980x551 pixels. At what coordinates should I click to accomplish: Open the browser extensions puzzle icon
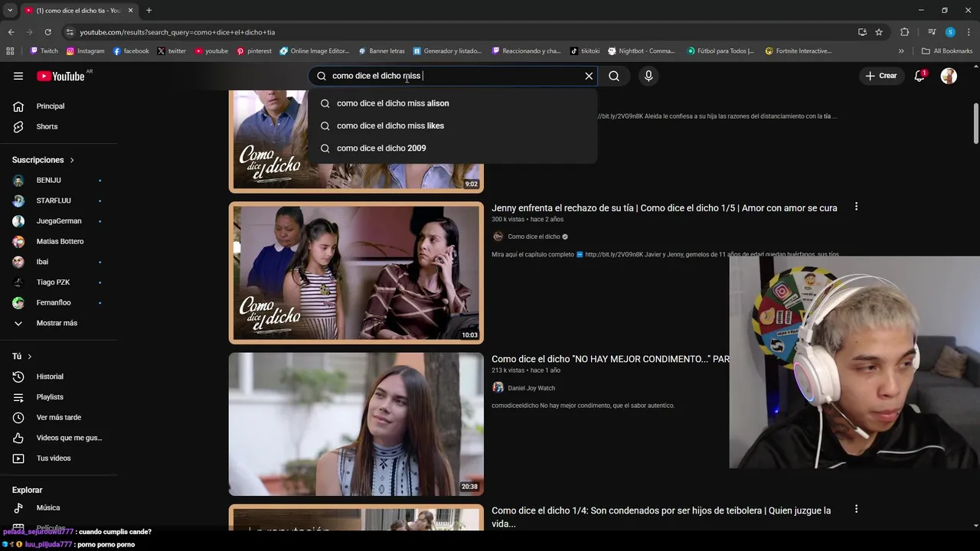click(x=904, y=32)
